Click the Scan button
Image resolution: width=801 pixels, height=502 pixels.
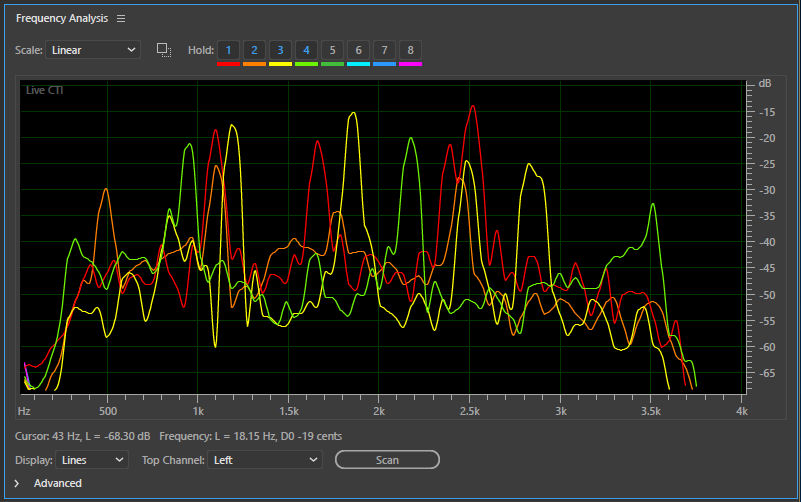point(387,460)
